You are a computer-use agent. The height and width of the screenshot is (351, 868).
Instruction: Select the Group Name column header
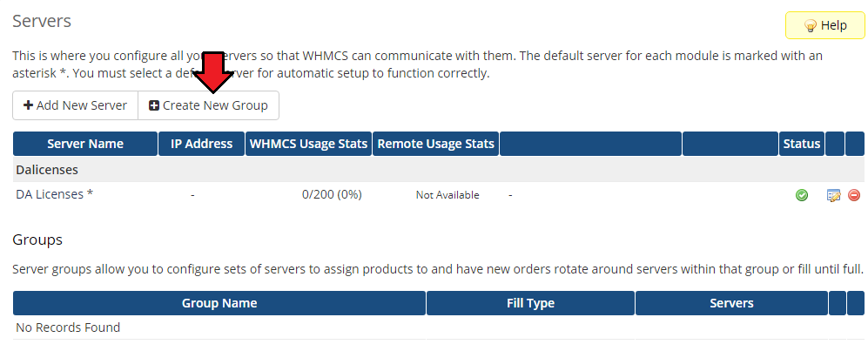tap(219, 303)
